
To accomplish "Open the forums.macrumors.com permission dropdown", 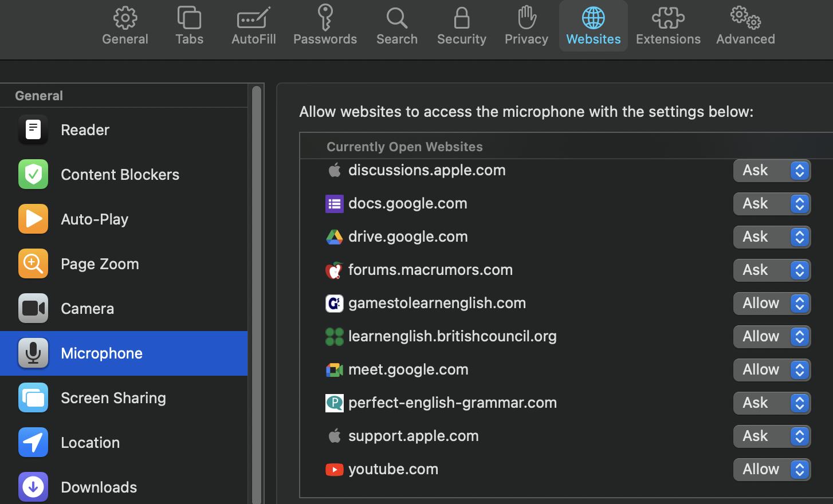I will [772, 270].
